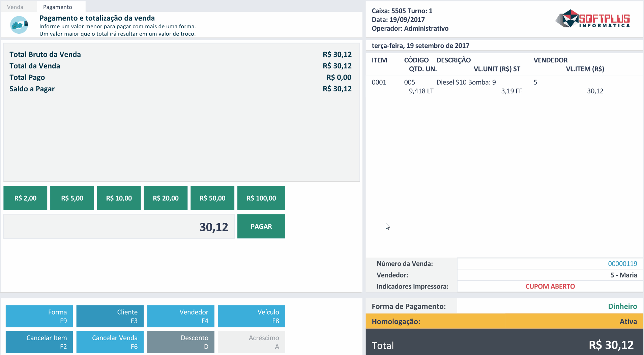Click the Total Pago value R$ 0,00
The height and width of the screenshot is (355, 644).
(x=339, y=77)
